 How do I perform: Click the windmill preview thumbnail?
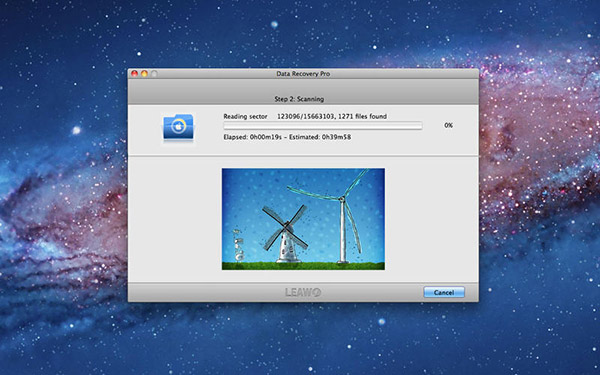[303, 219]
